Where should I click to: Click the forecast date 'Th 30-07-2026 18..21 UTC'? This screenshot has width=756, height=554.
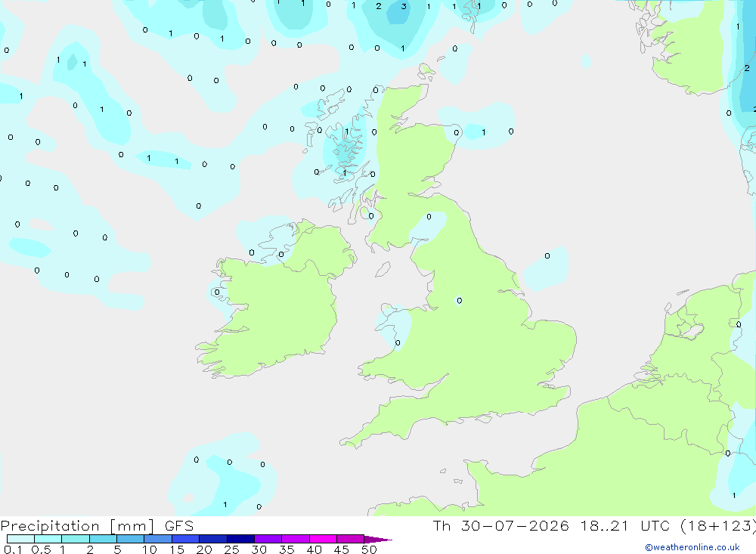[x=551, y=526]
